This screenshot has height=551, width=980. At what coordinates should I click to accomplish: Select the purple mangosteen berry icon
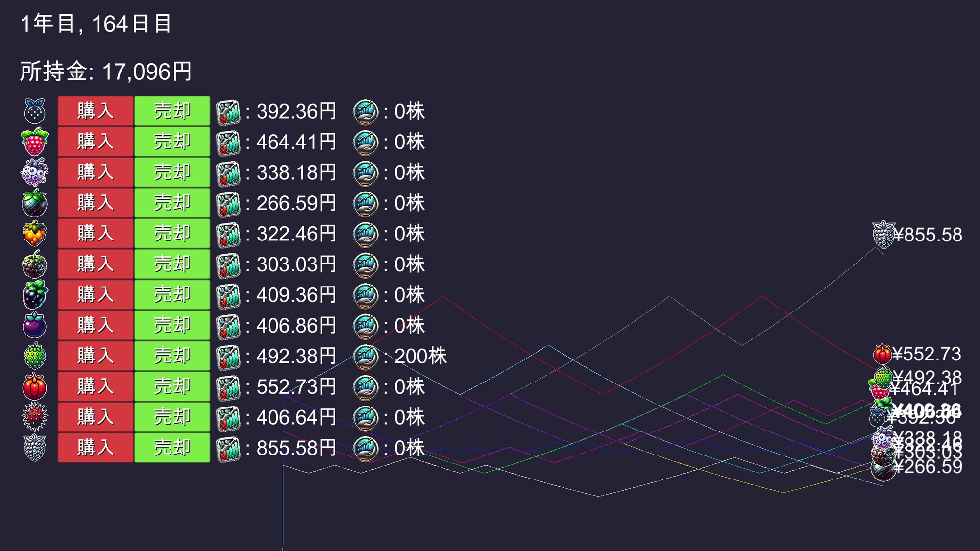tap(34, 325)
